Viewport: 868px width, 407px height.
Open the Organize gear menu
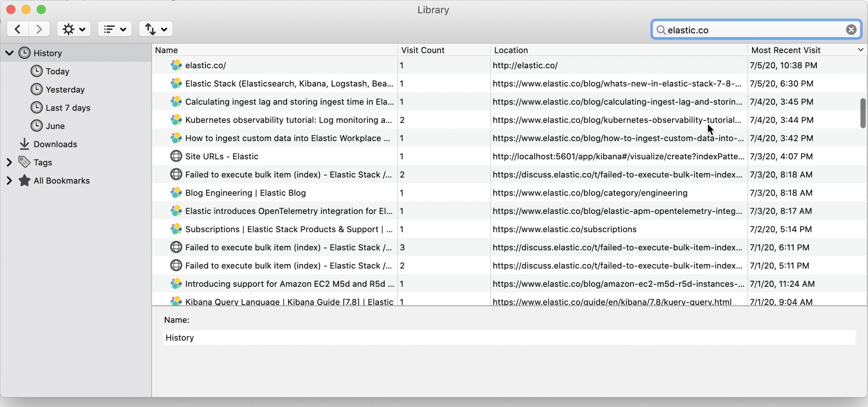click(x=73, y=29)
